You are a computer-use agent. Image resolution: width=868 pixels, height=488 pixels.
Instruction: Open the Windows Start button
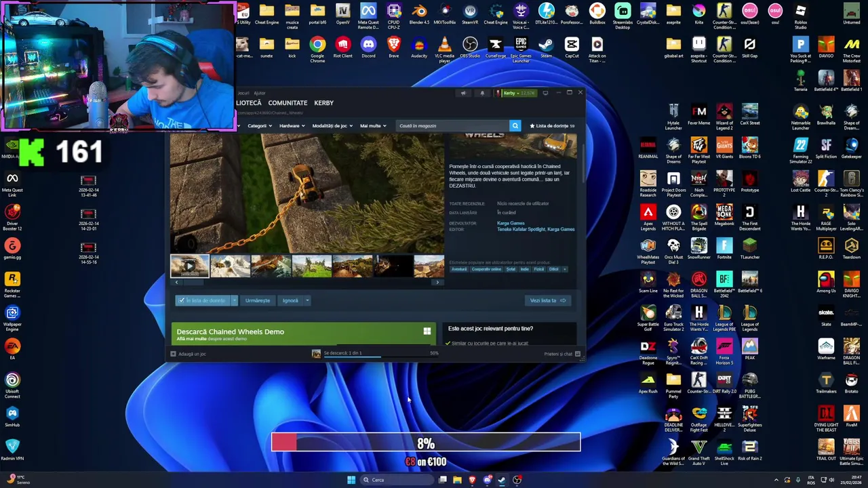point(351,480)
